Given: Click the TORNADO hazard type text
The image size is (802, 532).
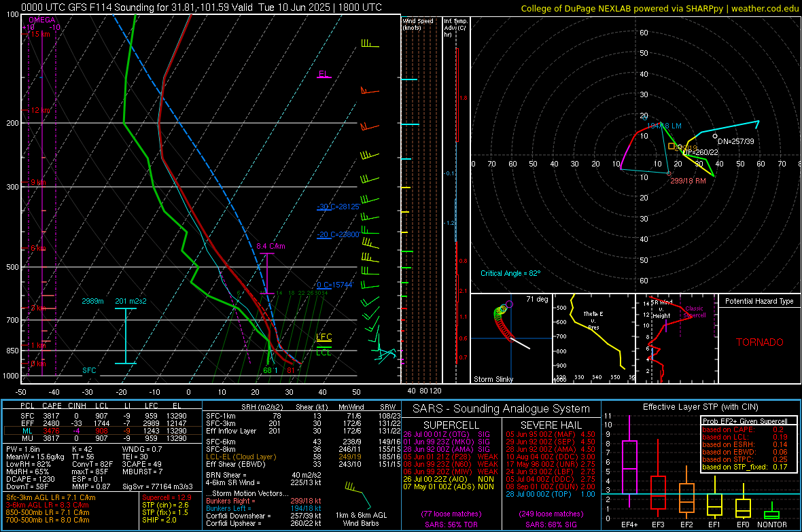Looking at the screenshot, I should (x=760, y=342).
